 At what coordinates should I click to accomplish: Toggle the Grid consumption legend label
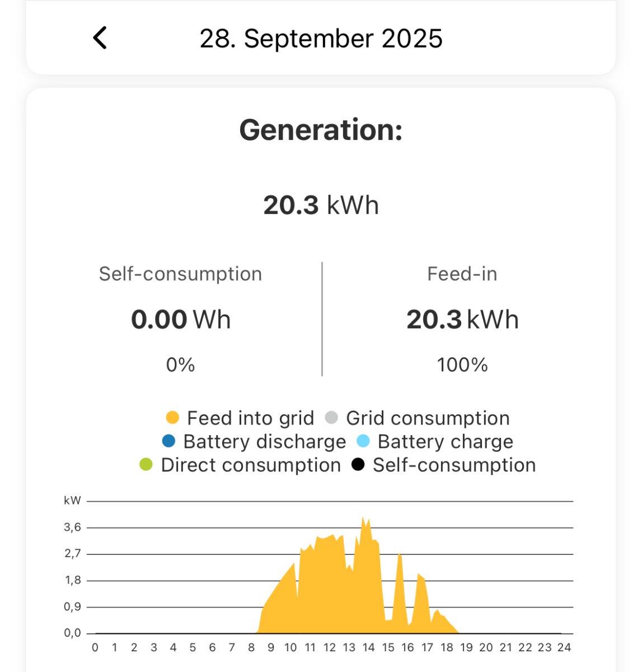click(x=428, y=418)
